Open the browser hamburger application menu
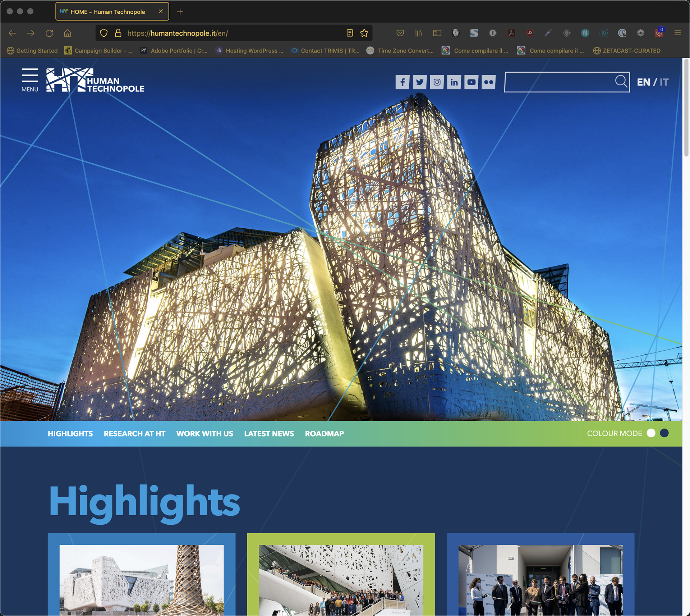 click(x=677, y=33)
